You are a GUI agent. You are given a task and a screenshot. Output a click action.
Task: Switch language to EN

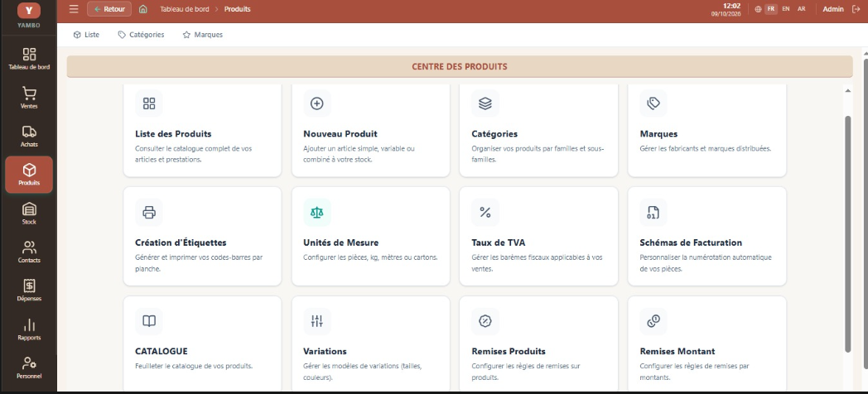(x=785, y=9)
